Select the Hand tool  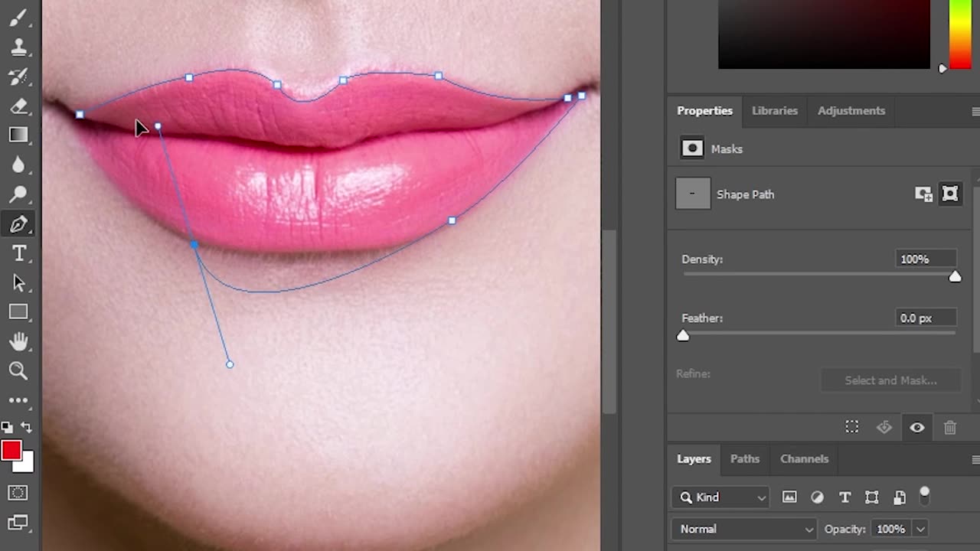coord(18,341)
